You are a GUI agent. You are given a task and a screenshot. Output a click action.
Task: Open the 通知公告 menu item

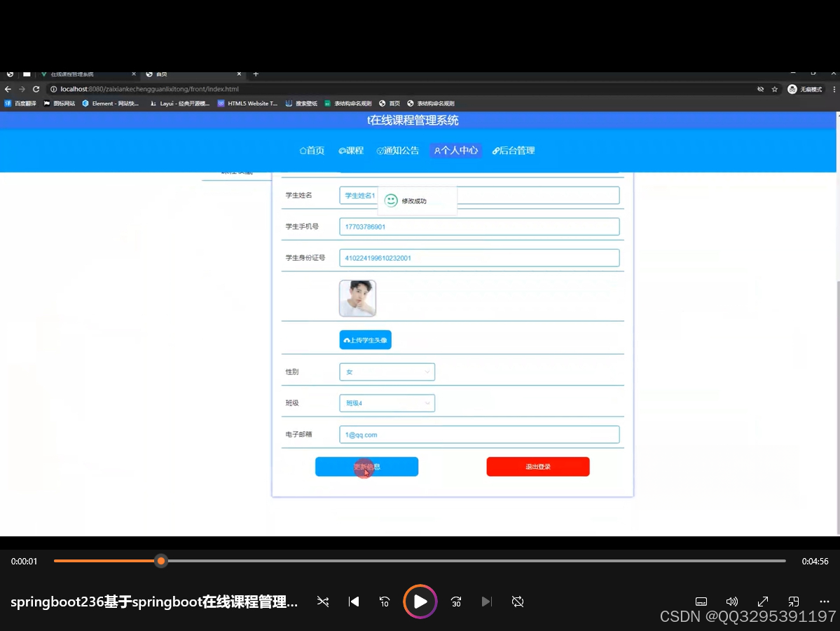[397, 150]
